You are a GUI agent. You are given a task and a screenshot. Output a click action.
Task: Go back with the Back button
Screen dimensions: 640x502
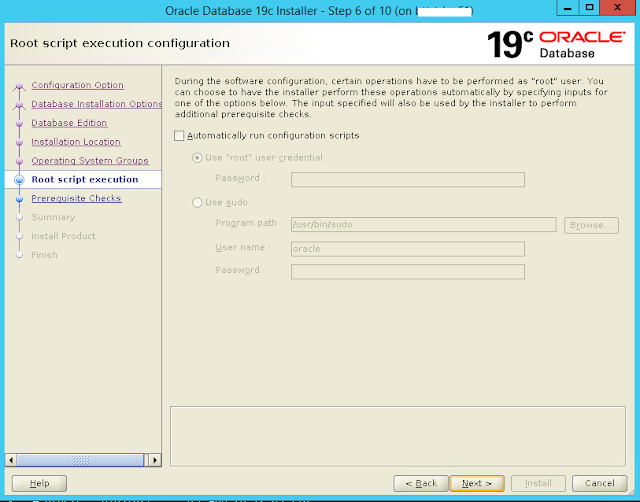tap(421, 483)
